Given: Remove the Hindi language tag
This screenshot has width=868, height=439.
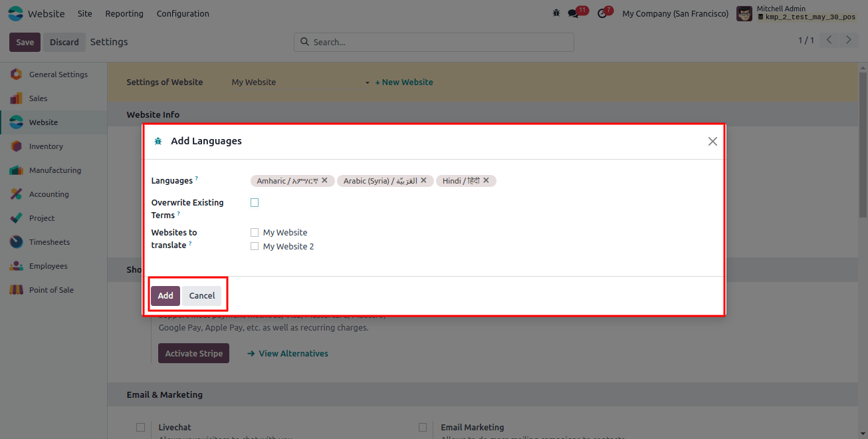Looking at the screenshot, I should click(486, 180).
